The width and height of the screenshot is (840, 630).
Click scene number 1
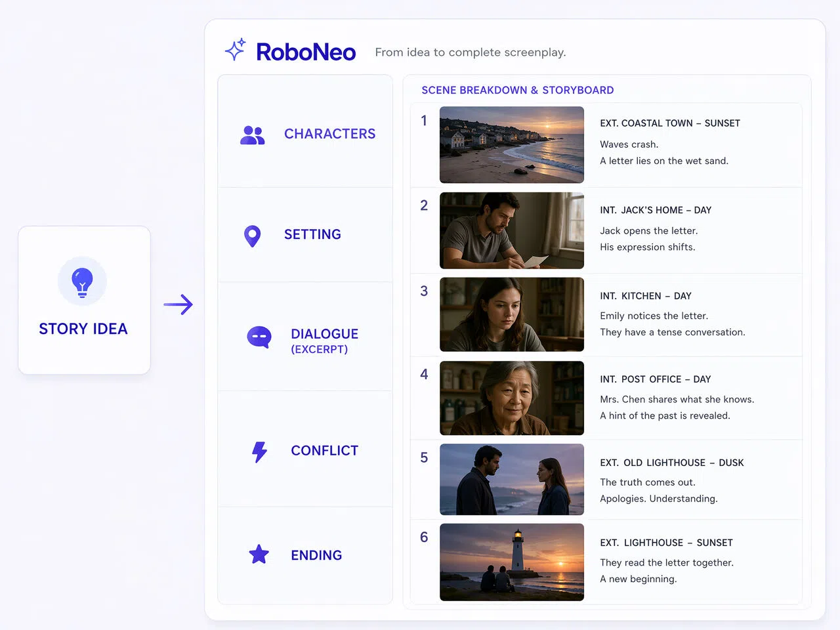point(424,121)
